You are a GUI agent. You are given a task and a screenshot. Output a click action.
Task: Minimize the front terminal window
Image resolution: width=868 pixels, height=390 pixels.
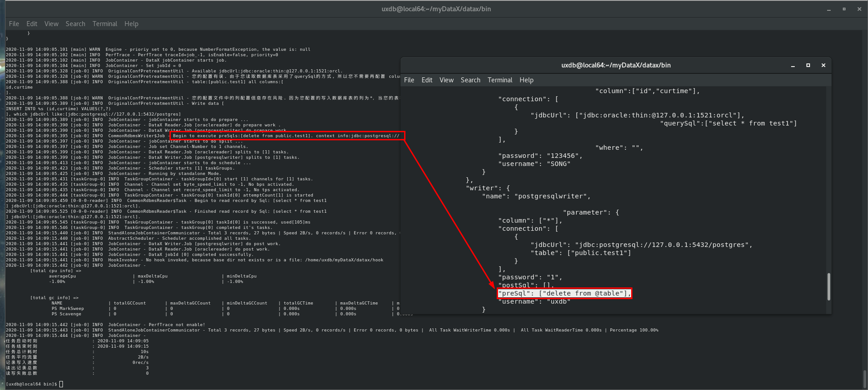point(793,66)
